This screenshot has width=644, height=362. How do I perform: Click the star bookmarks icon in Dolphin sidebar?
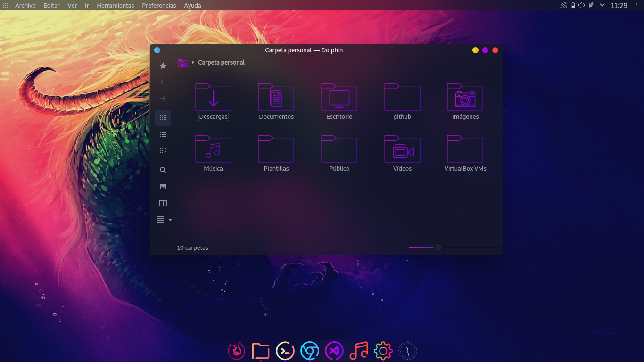point(163,66)
